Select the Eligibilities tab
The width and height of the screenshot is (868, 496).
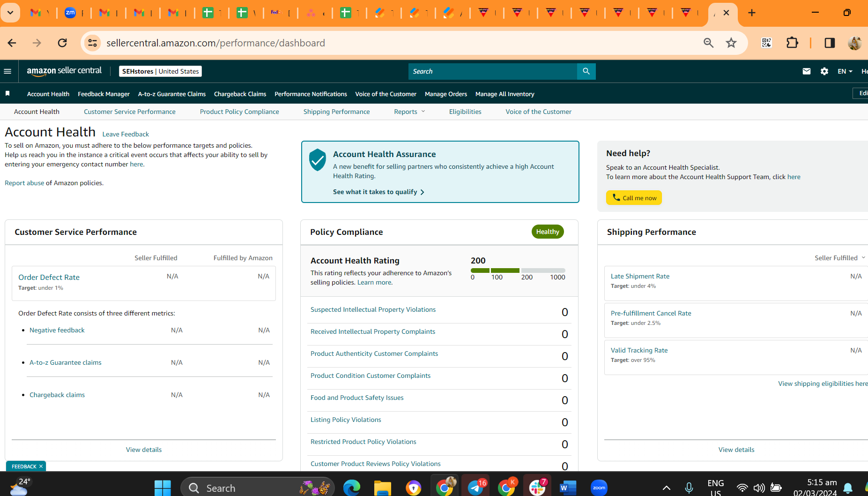[x=465, y=112]
